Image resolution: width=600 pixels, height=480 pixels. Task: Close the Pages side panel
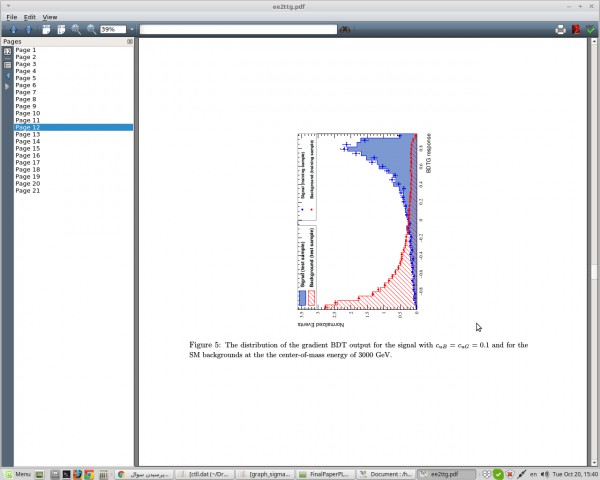[x=129, y=42]
